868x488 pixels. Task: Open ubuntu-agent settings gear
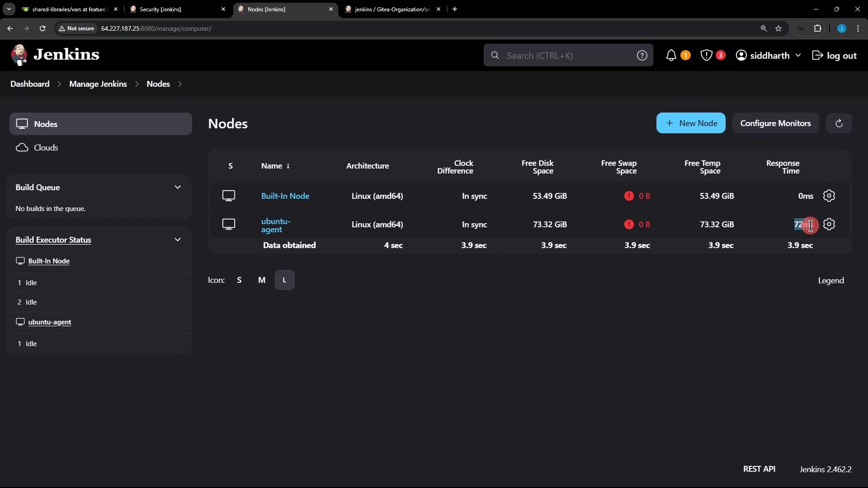[829, 225]
